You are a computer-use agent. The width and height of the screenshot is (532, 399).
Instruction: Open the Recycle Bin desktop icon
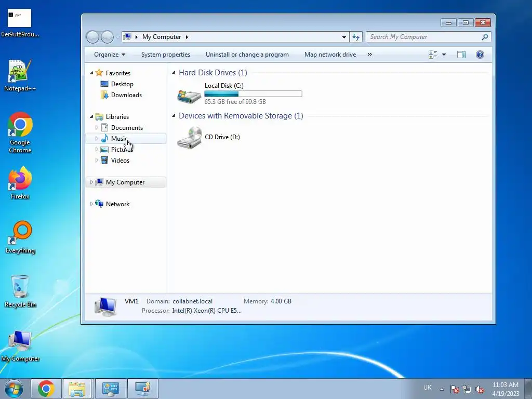20,291
